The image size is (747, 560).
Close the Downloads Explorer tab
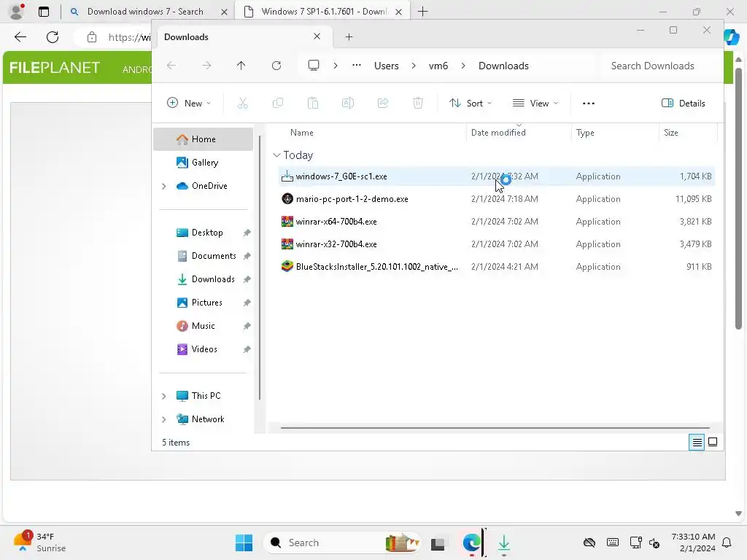(317, 36)
